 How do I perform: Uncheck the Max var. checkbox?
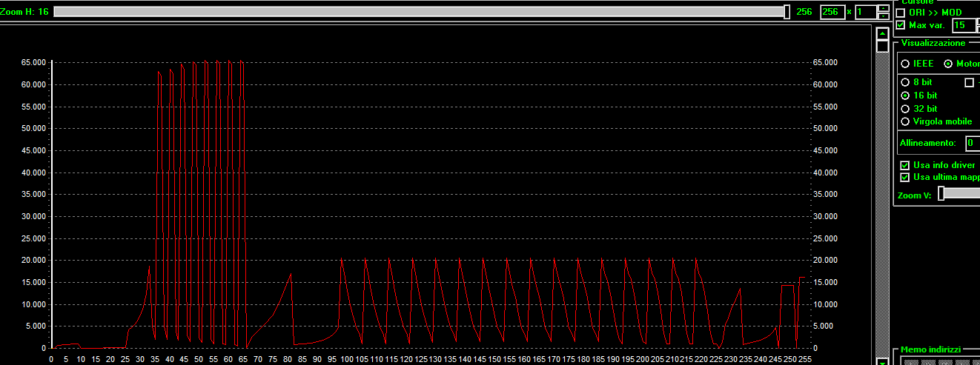pos(901,25)
